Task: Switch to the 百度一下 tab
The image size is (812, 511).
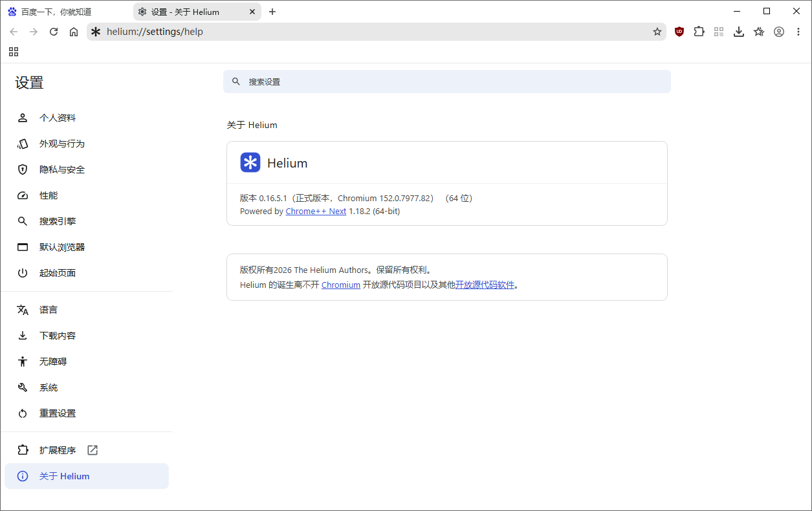Action: point(67,12)
